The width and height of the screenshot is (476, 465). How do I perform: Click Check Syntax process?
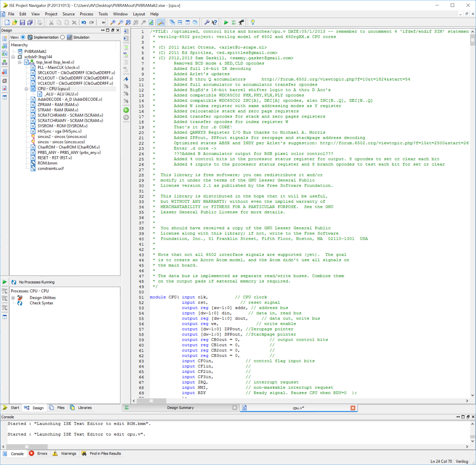(x=41, y=303)
